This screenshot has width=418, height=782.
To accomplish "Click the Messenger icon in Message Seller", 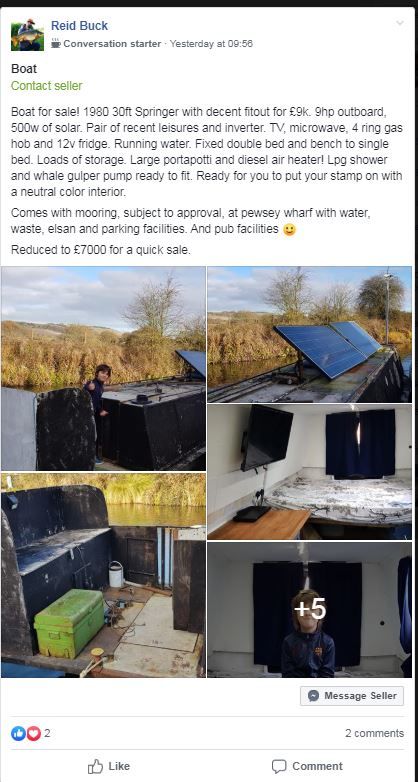I will coord(313,696).
